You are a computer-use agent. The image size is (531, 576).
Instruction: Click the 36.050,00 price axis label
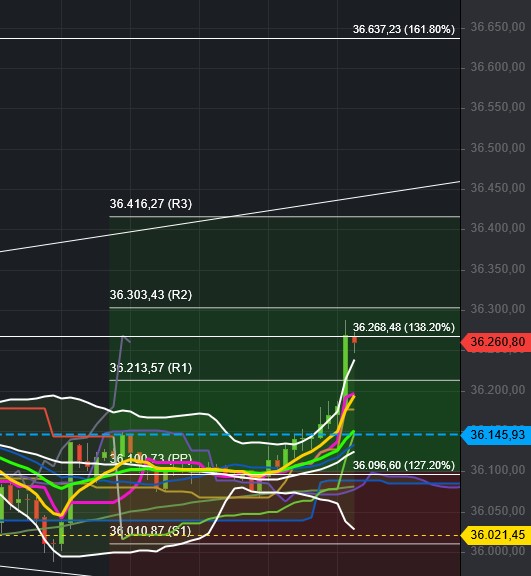[498, 511]
